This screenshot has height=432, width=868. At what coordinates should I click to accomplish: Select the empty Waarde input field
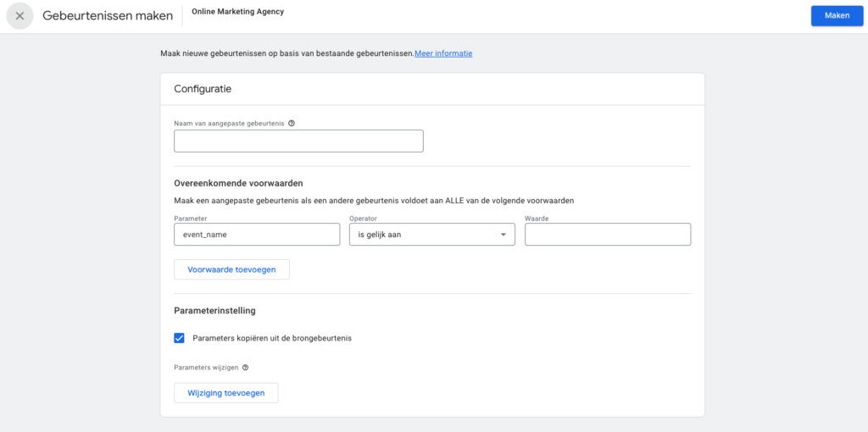(608, 235)
